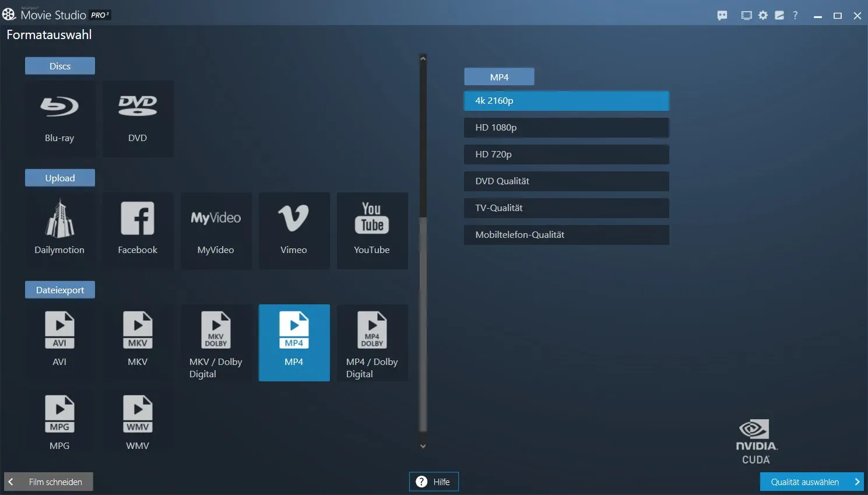Click scrollbar up arrow in format list

[423, 58]
